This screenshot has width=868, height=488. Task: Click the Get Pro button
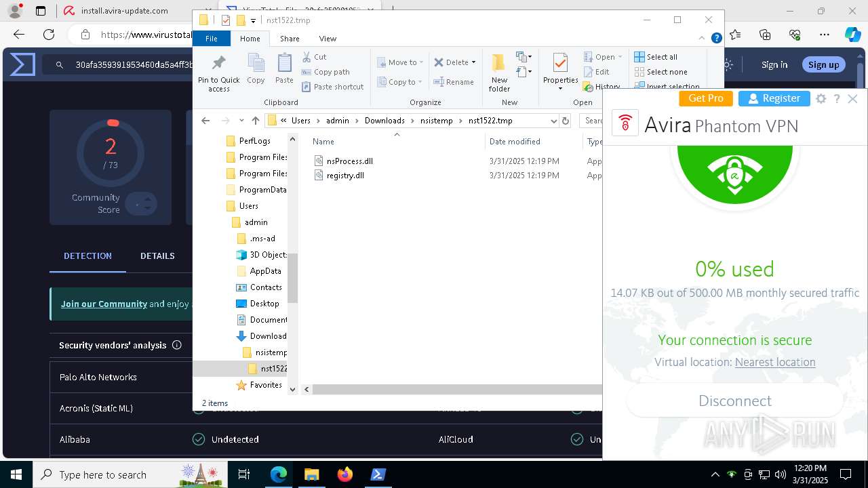tap(706, 98)
